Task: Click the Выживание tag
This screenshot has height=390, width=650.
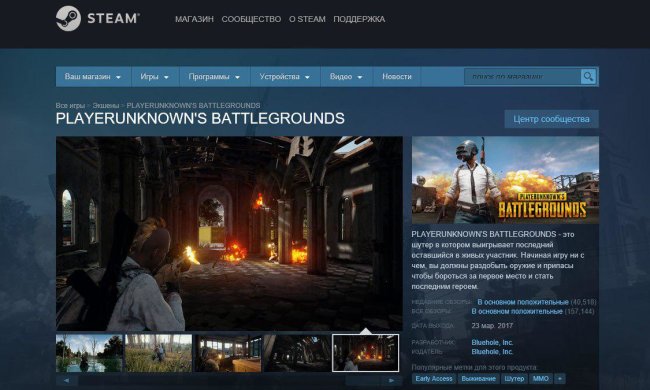Action: (x=478, y=378)
